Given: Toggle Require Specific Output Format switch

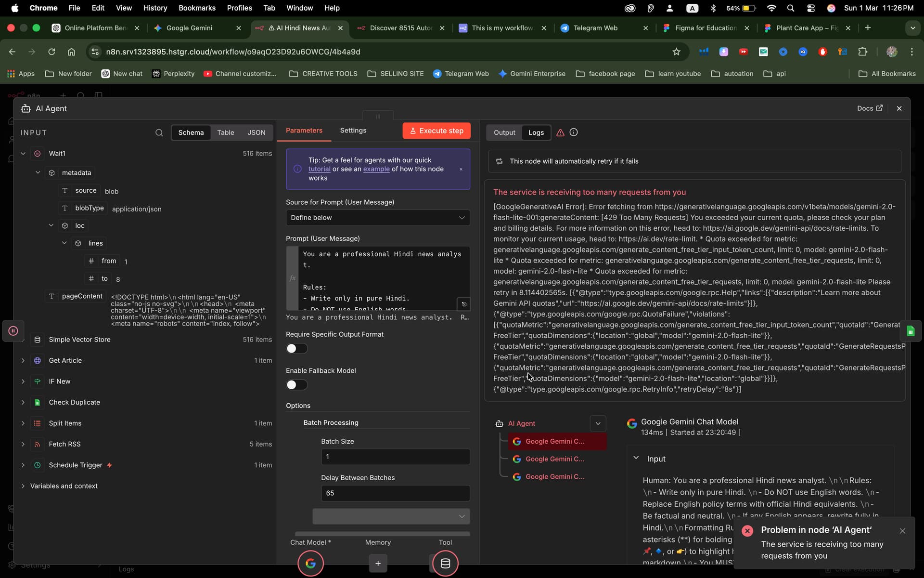Looking at the screenshot, I should coord(296,348).
